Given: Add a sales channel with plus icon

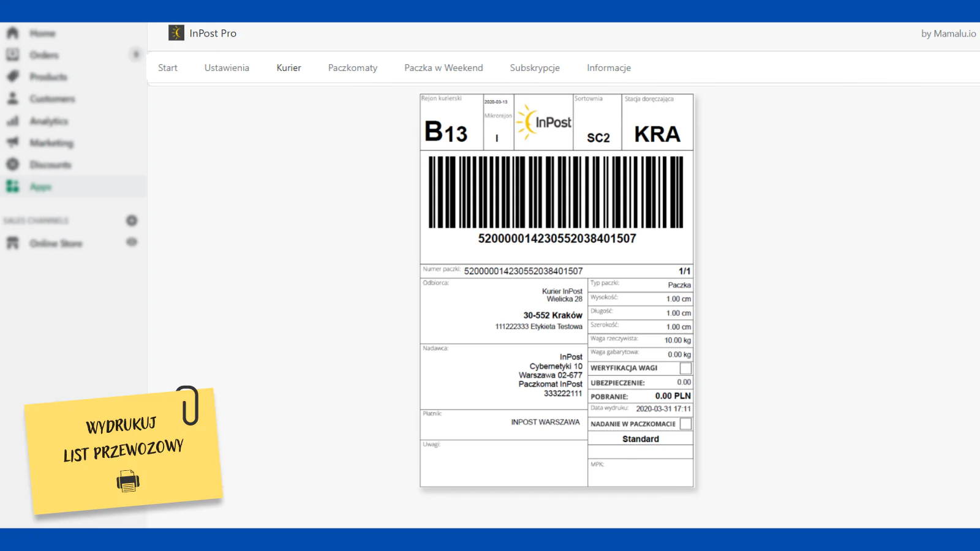Looking at the screenshot, I should (x=132, y=220).
